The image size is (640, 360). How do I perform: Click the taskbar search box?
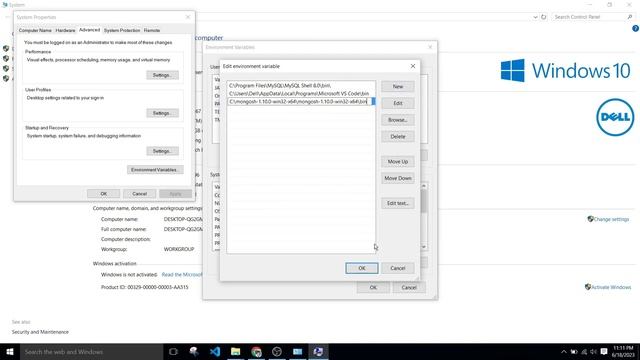[91, 351]
